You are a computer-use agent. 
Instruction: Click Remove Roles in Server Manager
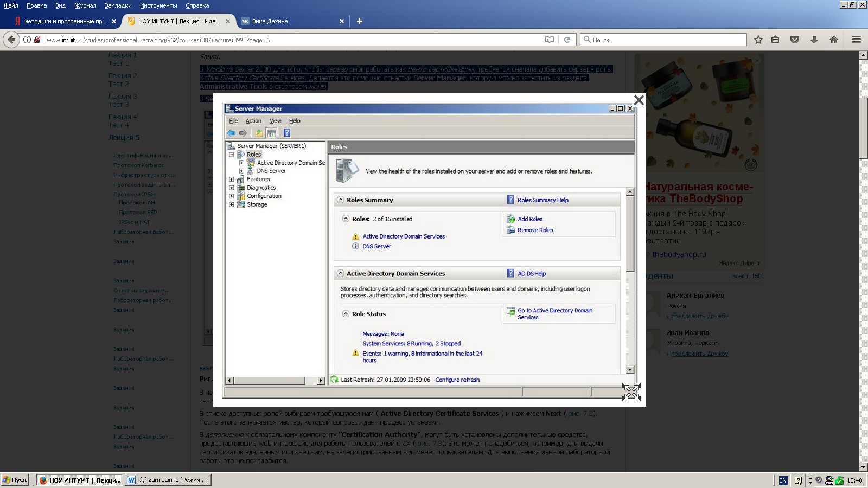point(535,230)
